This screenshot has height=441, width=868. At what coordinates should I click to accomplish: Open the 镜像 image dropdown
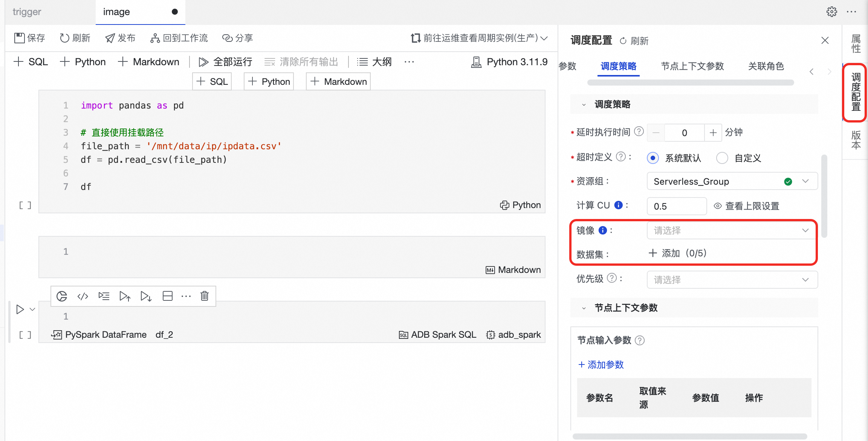pos(732,230)
